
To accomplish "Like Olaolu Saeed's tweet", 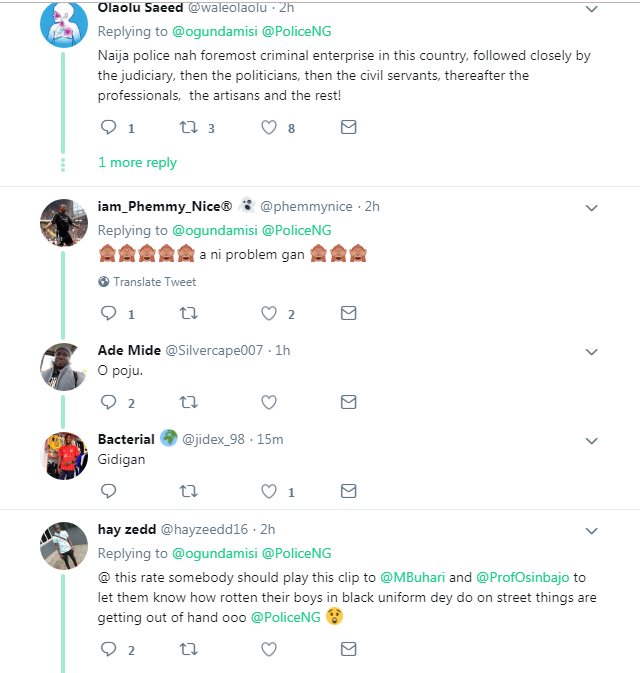I will tap(268, 128).
